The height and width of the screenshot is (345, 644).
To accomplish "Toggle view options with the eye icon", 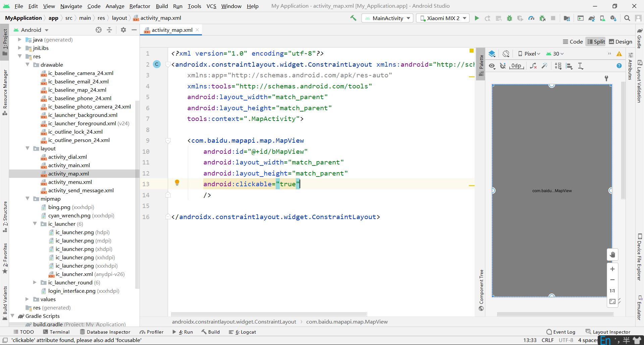I will tap(492, 66).
